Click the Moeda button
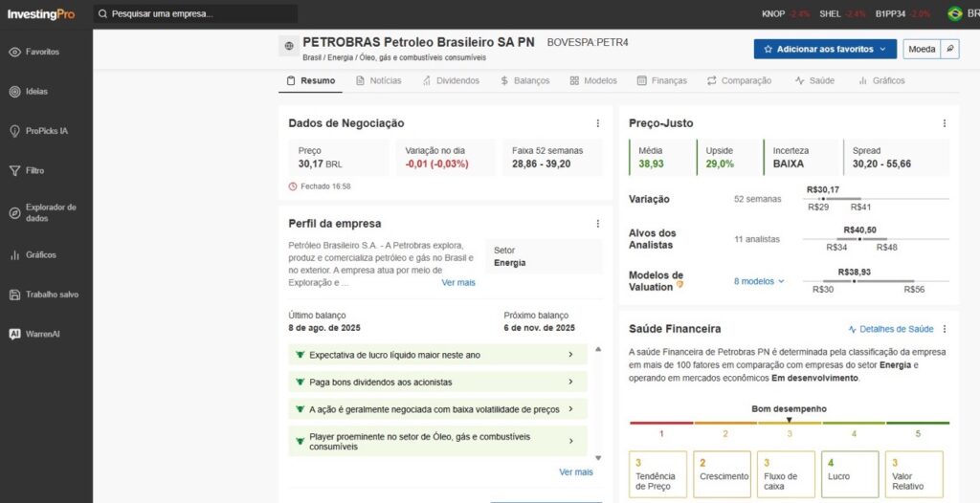The image size is (980, 503). (x=922, y=49)
